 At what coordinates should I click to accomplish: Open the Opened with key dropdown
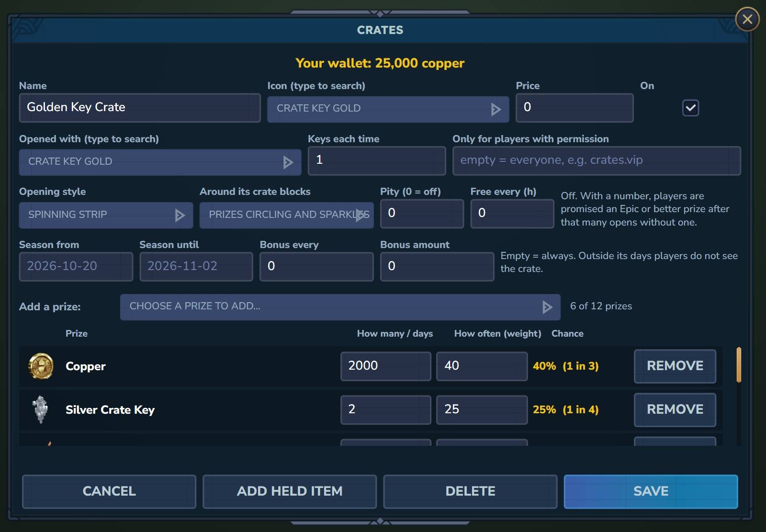coord(160,162)
